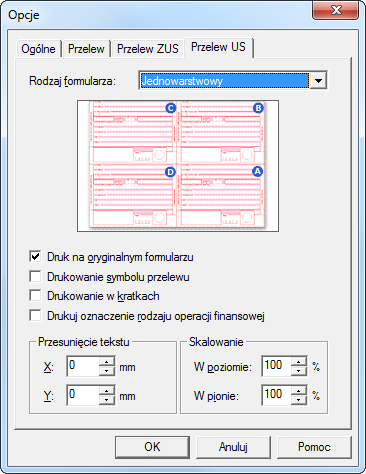The height and width of the screenshot is (474, 366).
Task: Click the blue A form marker
Action: [257, 172]
